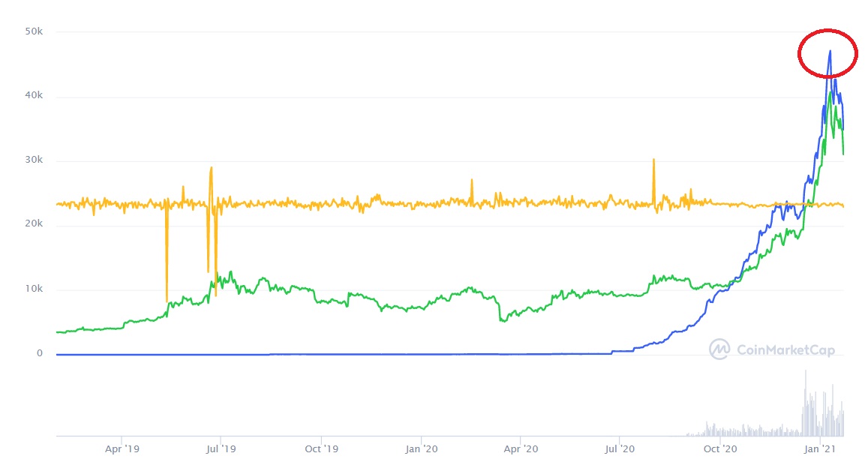Click the Jul '20 timeline label
Viewport: 868px width, 462px height.
click(x=620, y=448)
